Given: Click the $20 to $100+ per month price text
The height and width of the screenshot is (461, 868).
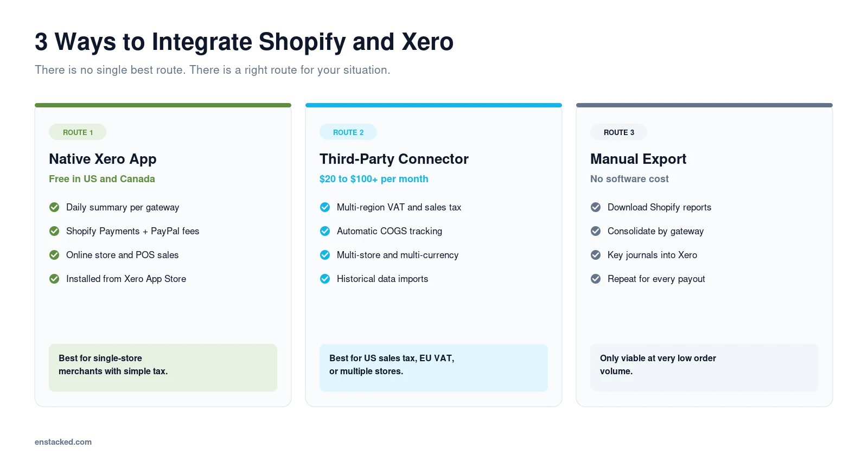Looking at the screenshot, I should coord(374,179).
